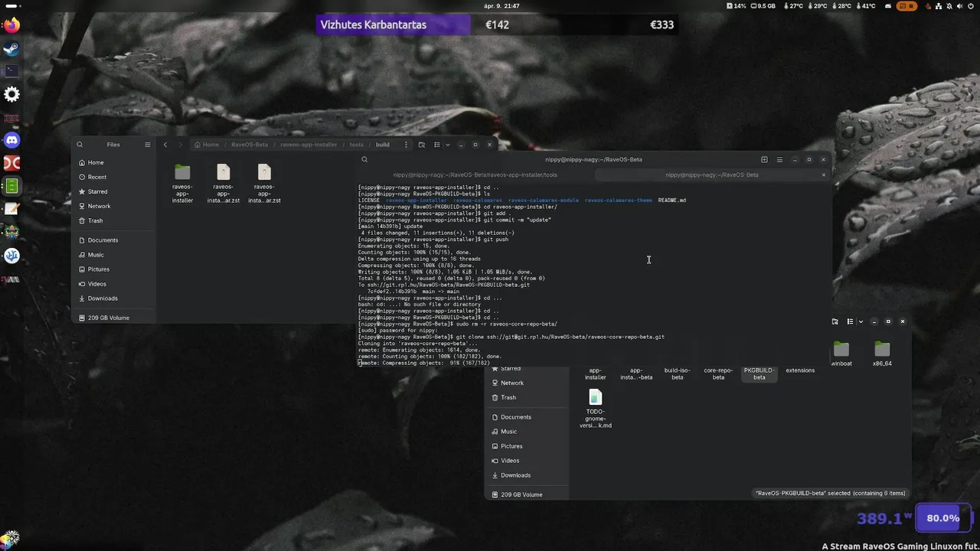This screenshot has height=551, width=980.
Task: Open Downloads in the lower Files sidebar
Action: pos(528,475)
